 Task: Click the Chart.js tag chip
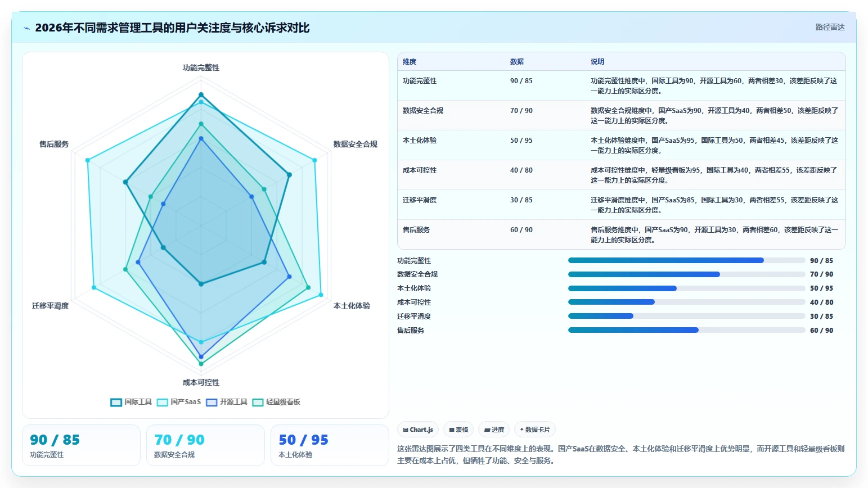tap(418, 430)
